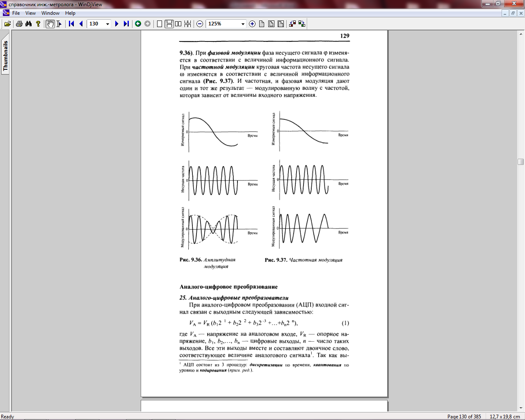This screenshot has width=525, height=420.
Task: Open the zoom level dropdown showing 125%
Action: tap(243, 24)
